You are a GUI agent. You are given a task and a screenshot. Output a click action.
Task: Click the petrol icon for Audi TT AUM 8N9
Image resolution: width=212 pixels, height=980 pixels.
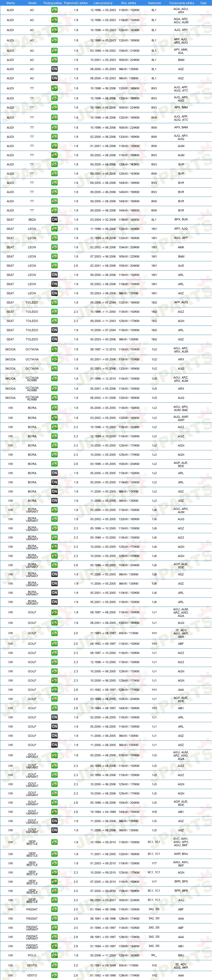coord(54,146)
